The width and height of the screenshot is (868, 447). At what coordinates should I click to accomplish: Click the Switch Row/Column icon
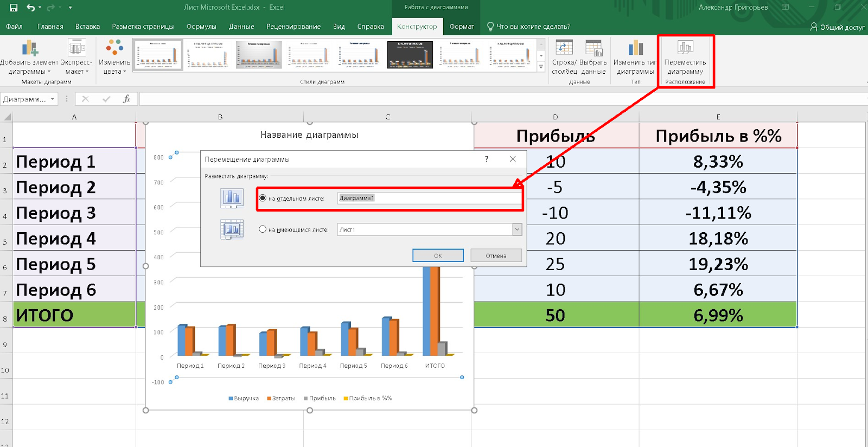(x=564, y=48)
